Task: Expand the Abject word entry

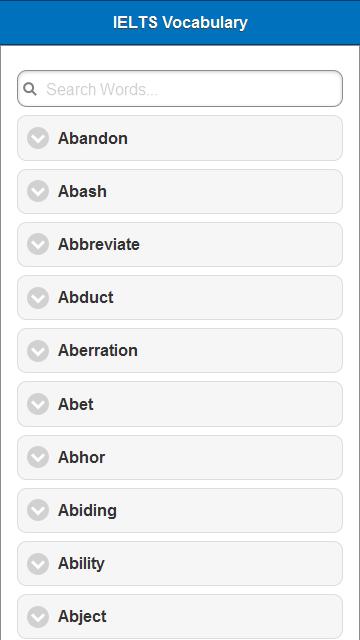Action: point(180,616)
